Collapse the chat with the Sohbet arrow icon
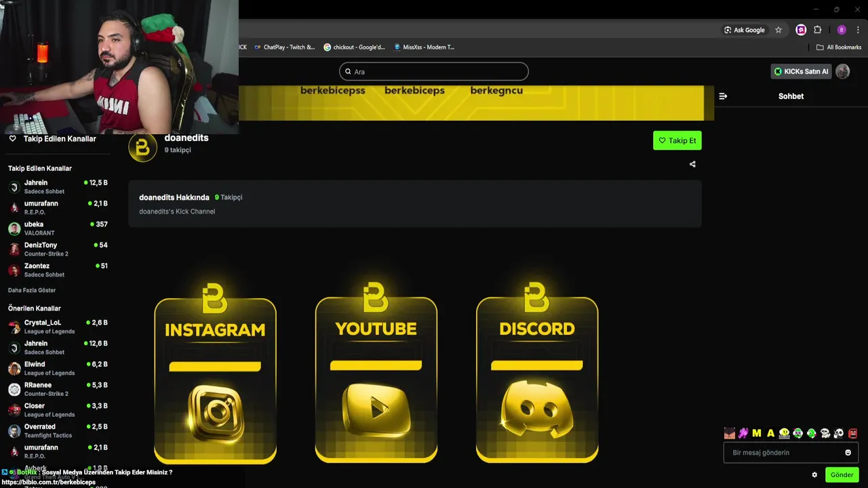Viewport: 868px width, 488px height. coord(723,96)
